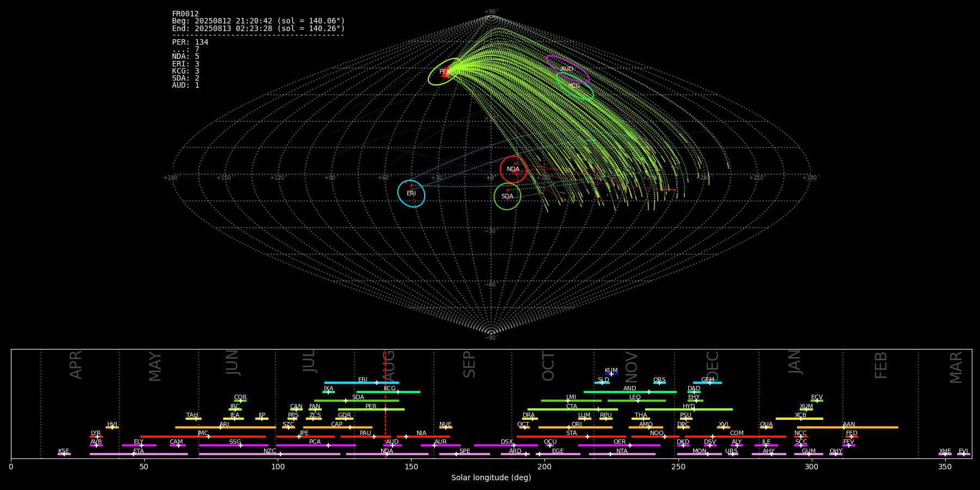Click the COM shower bar in timeline
The image size is (980, 490).
(x=736, y=436)
